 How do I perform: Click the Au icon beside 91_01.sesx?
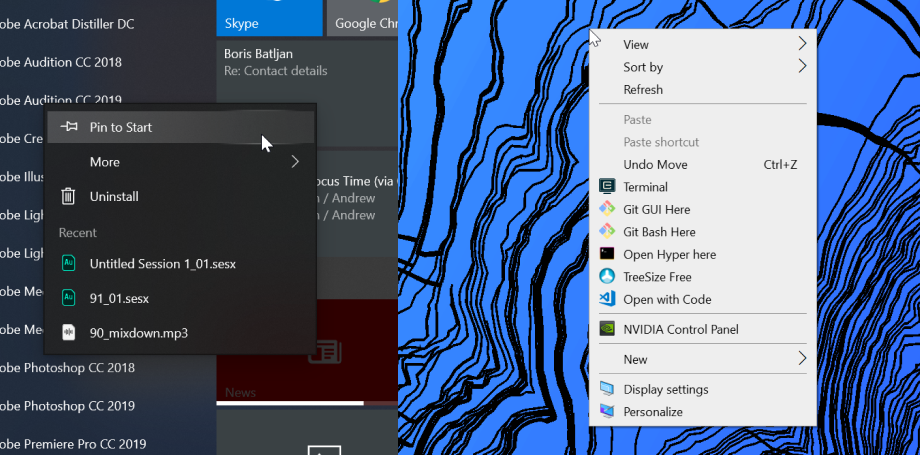(x=69, y=298)
